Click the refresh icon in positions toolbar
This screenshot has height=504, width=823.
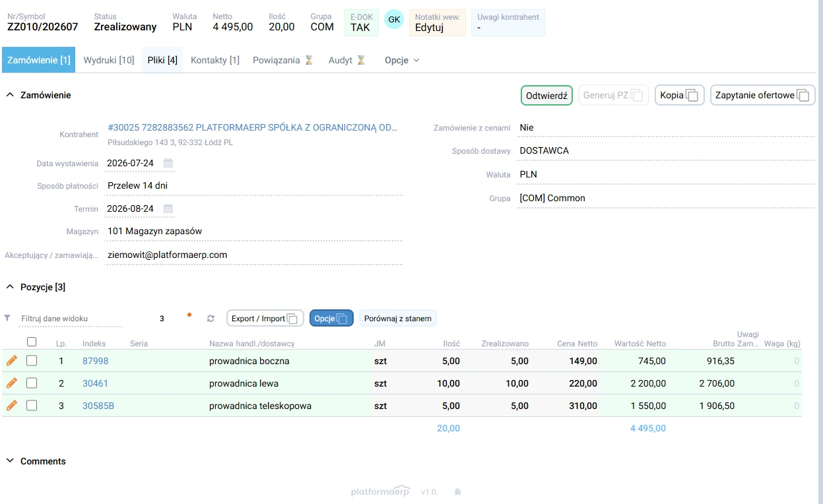(x=211, y=319)
